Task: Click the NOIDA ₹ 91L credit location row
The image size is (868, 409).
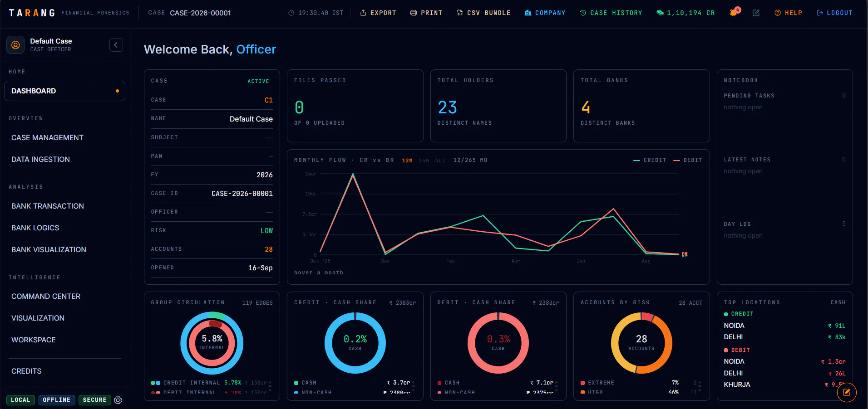Action: [x=784, y=326]
